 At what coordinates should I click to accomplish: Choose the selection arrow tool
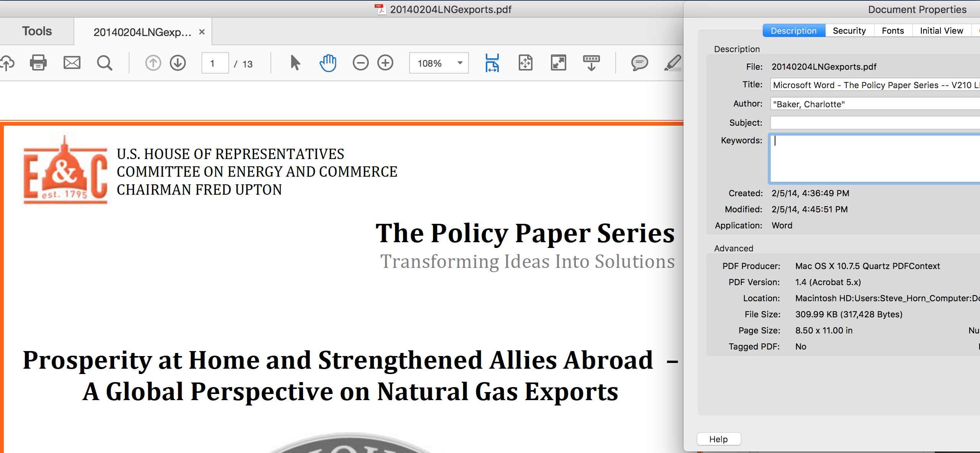pyautogui.click(x=295, y=63)
